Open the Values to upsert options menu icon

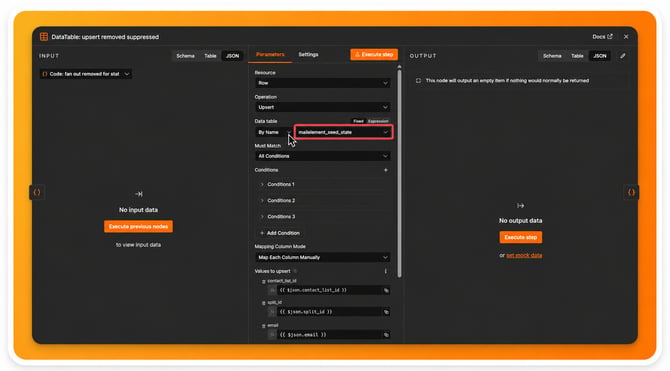(x=385, y=271)
